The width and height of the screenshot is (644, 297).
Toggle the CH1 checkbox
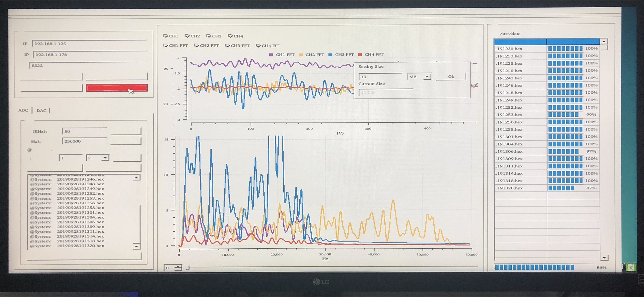[x=166, y=36]
